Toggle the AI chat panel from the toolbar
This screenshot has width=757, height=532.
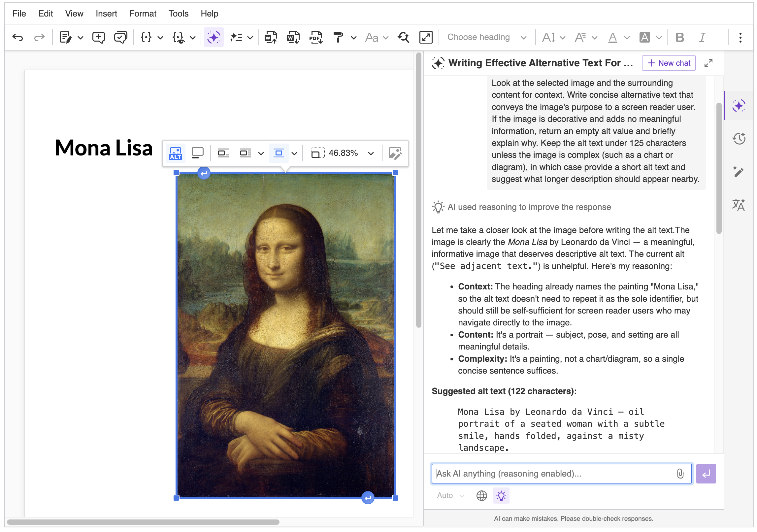click(214, 37)
